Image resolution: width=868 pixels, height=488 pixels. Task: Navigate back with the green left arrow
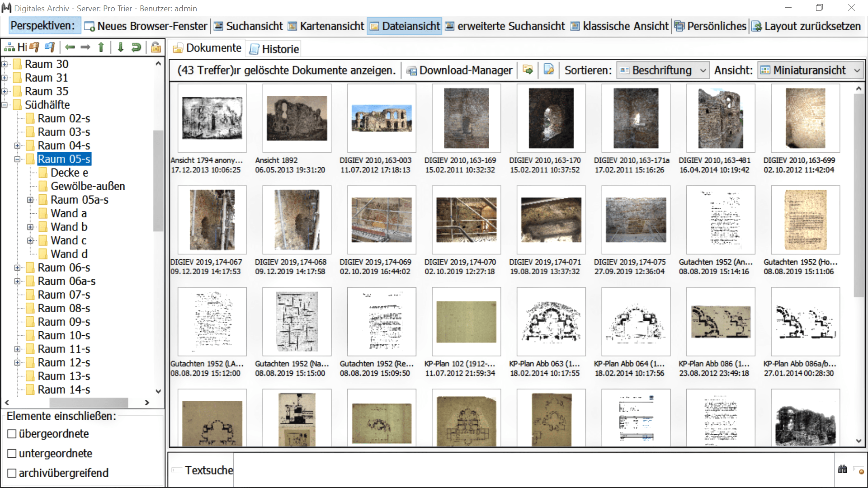[70, 47]
